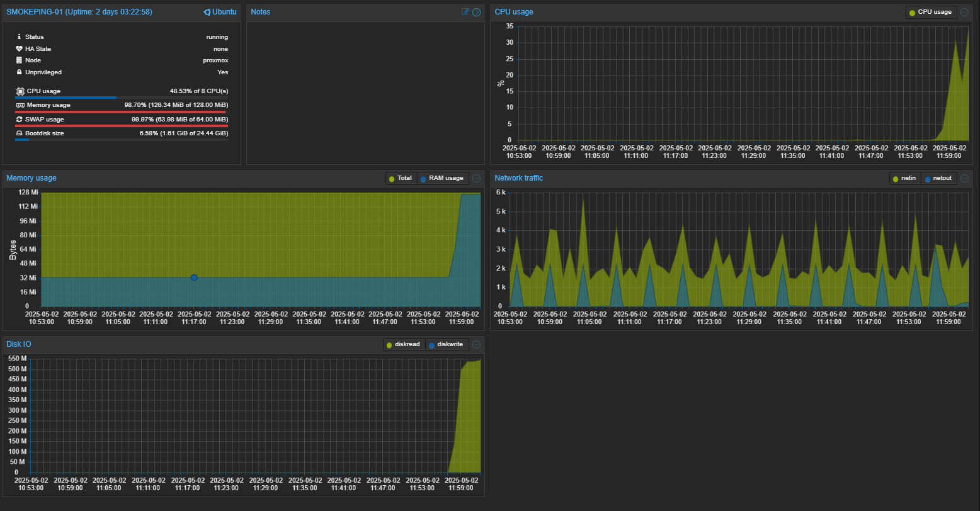Click the Ubuntu OS logo icon
980x511 pixels.
pos(207,12)
